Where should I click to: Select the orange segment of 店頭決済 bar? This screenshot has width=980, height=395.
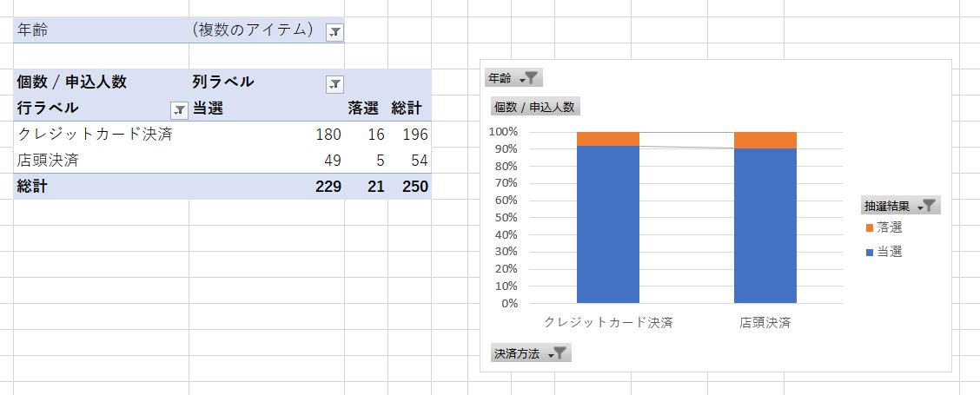coord(765,140)
